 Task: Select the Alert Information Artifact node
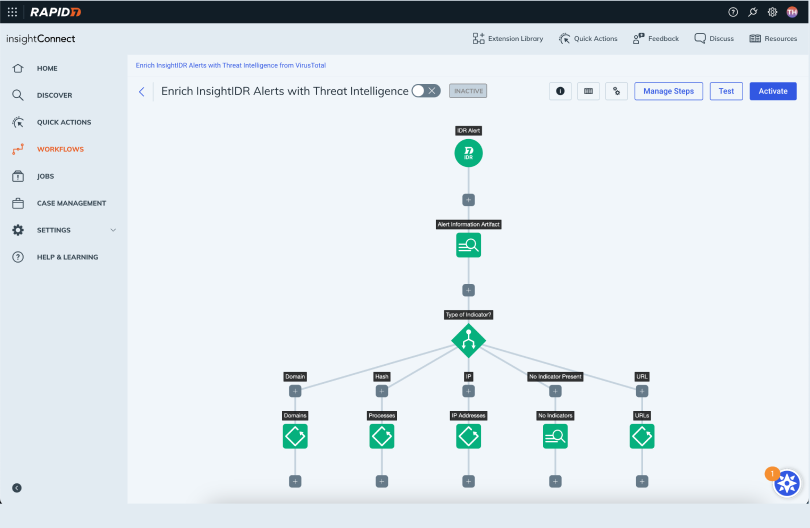(469, 245)
